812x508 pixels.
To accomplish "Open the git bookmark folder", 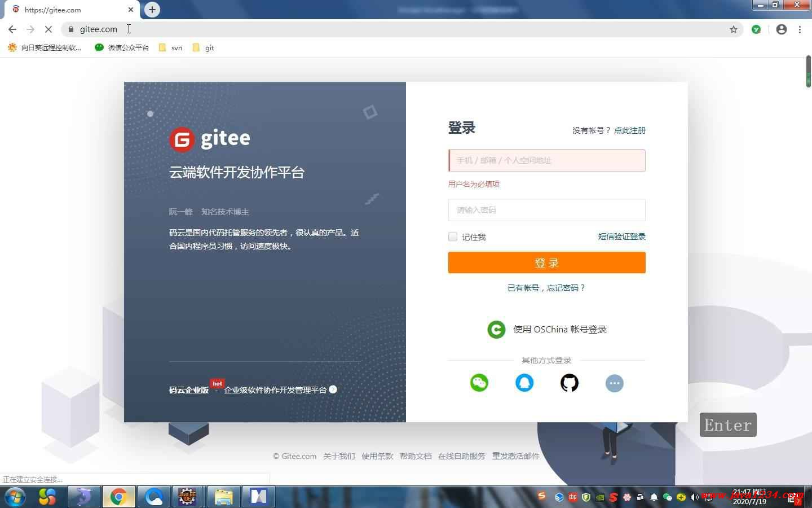I will click(x=203, y=47).
